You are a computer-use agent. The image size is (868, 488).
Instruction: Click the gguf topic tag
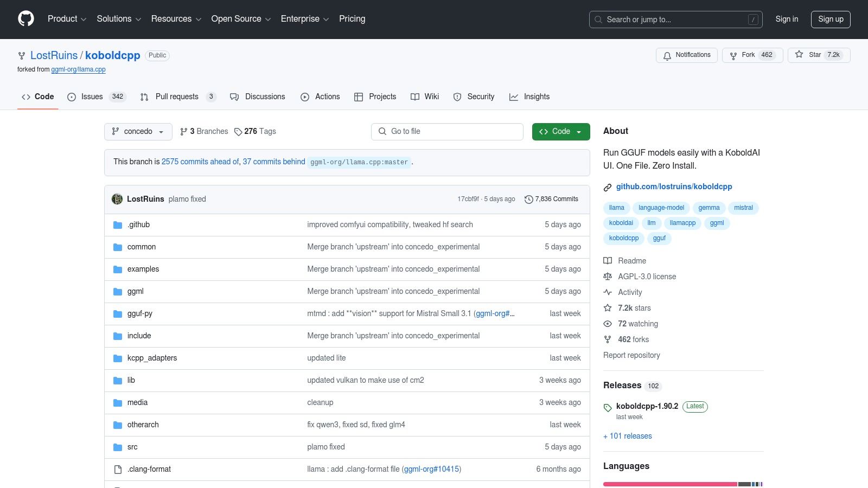659,239
